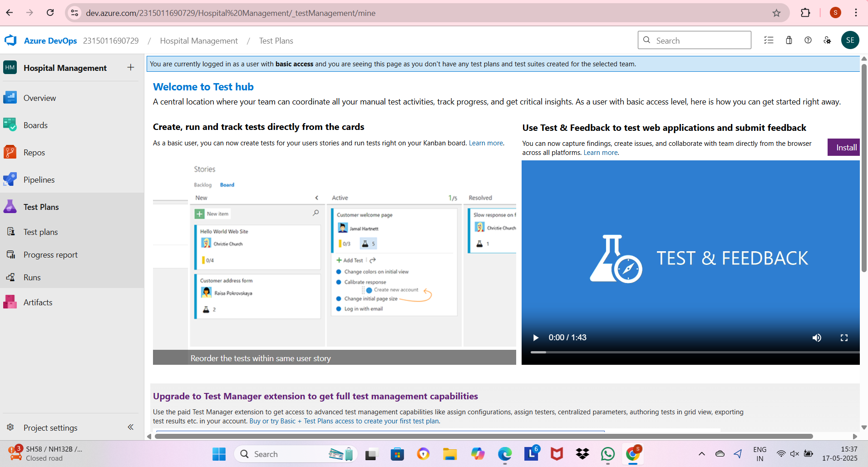Click the Hospital Management project title
868x467 pixels.
(x=65, y=68)
